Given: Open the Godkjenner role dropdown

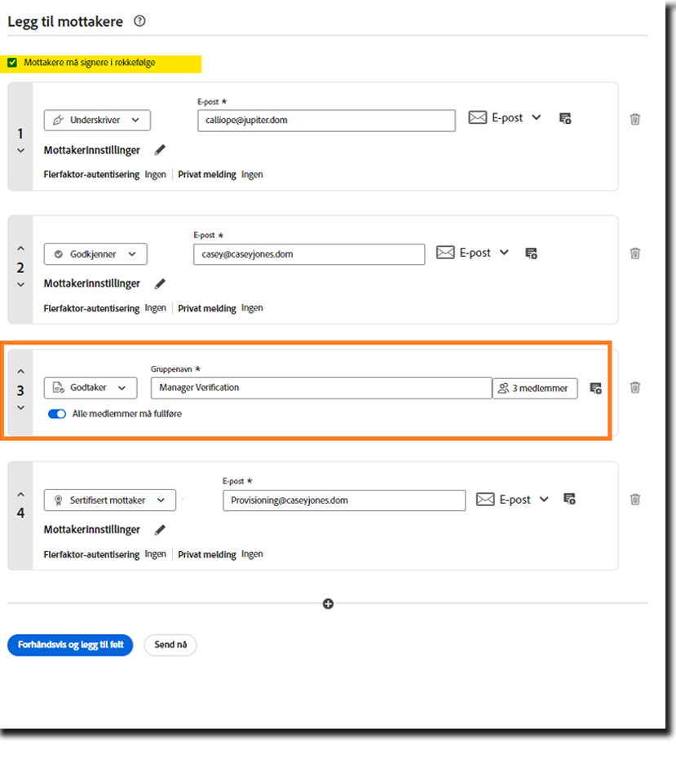Looking at the screenshot, I should (95, 253).
